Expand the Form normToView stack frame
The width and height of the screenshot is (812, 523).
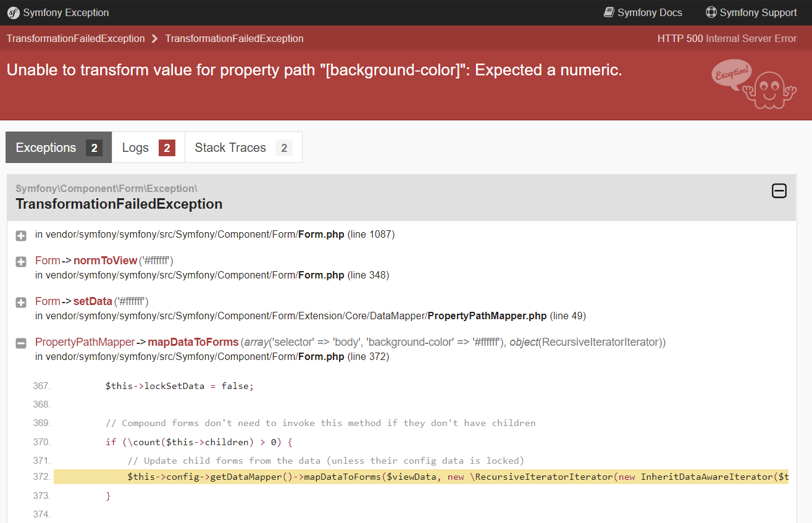20,261
